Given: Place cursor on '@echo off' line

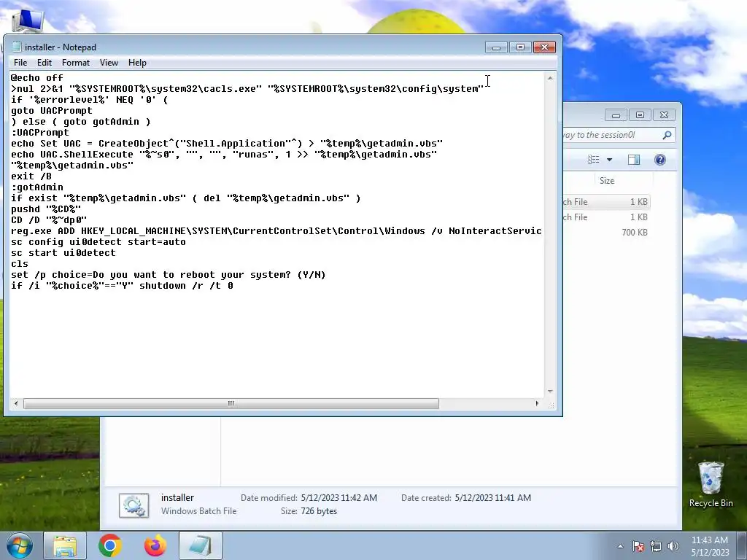Looking at the screenshot, I should click(37, 77).
